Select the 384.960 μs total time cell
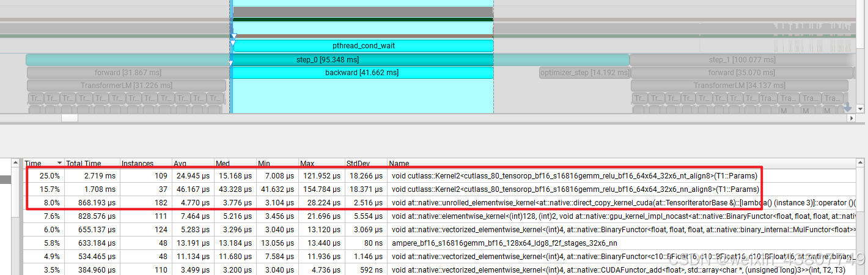 point(92,269)
